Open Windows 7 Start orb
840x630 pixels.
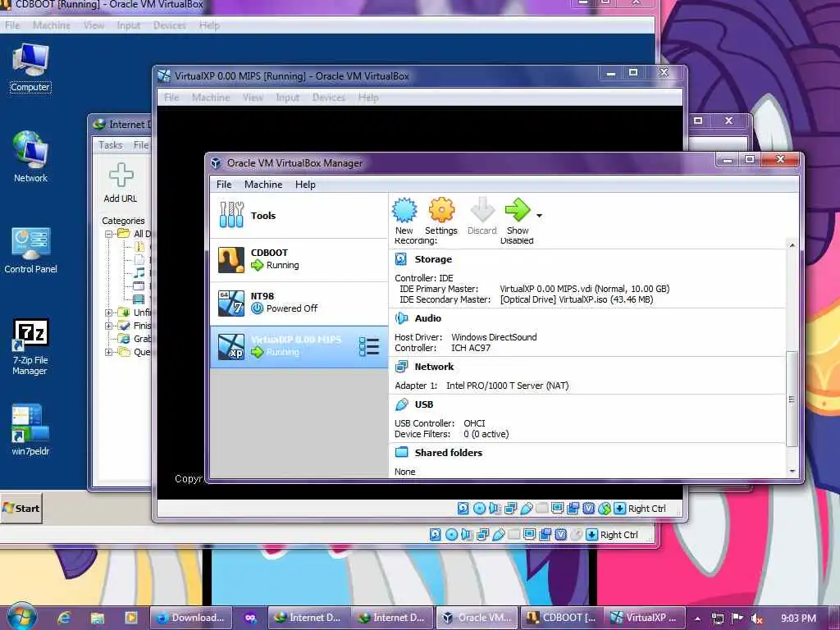(22, 617)
